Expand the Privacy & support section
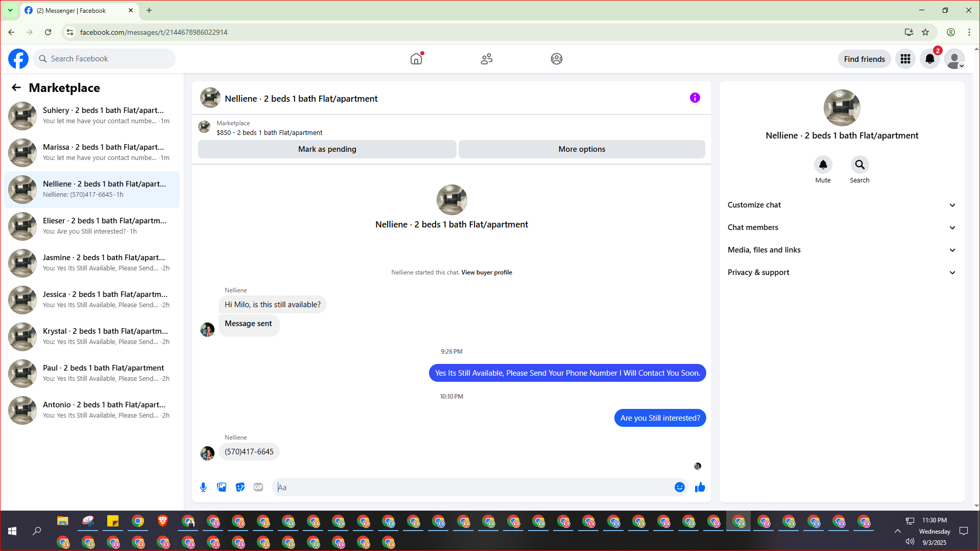 (842, 272)
